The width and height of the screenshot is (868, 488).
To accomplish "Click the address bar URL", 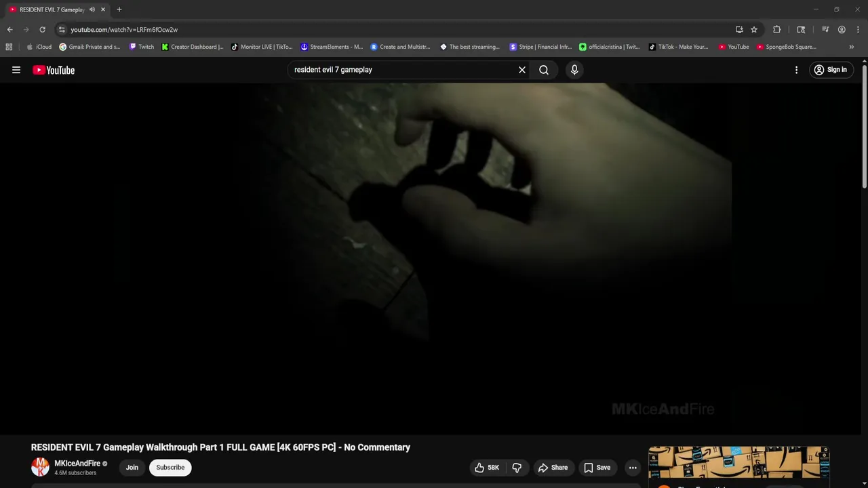I will [124, 30].
